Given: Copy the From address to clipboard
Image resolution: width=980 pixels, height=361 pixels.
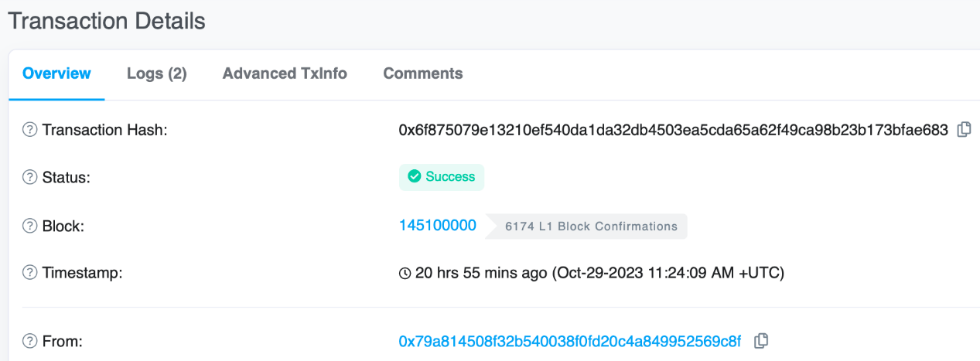Looking at the screenshot, I should 761,340.
